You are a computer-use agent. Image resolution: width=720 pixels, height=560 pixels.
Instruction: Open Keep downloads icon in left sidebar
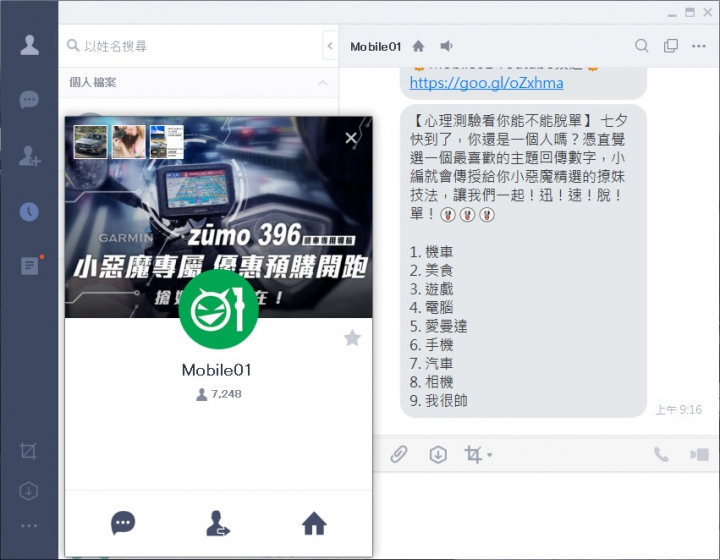tap(28, 491)
